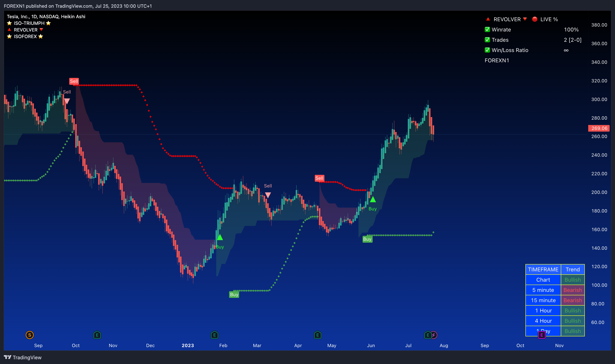Click the green Buy triangle near Feb 2023

click(220, 237)
